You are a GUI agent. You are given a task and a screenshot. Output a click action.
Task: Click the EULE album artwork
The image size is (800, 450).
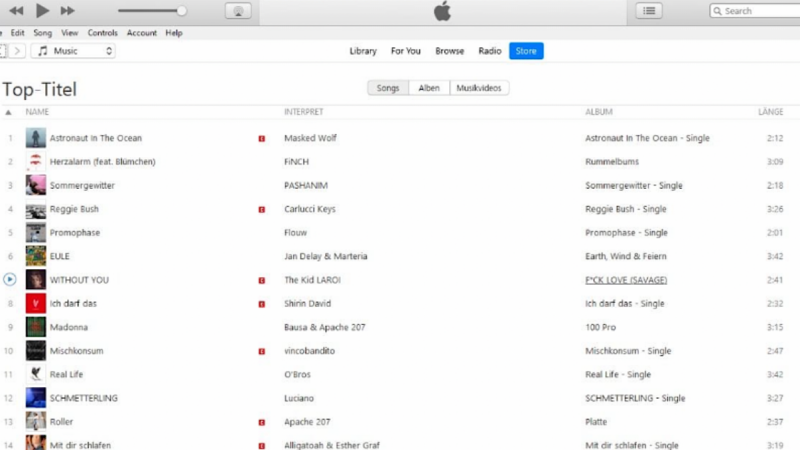tap(36, 256)
